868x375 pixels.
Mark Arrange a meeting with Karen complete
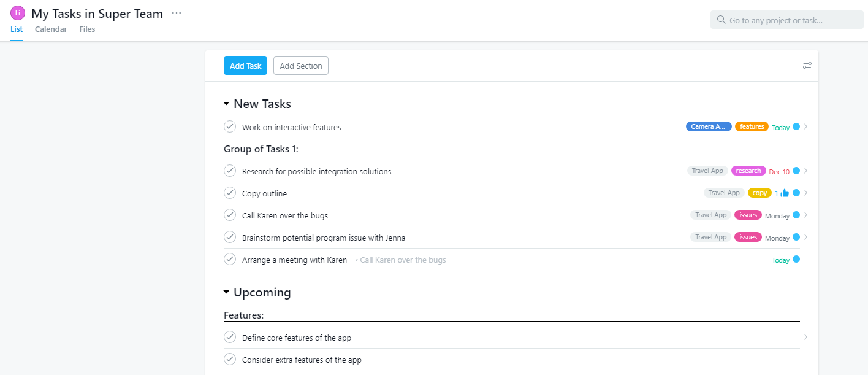click(x=230, y=259)
